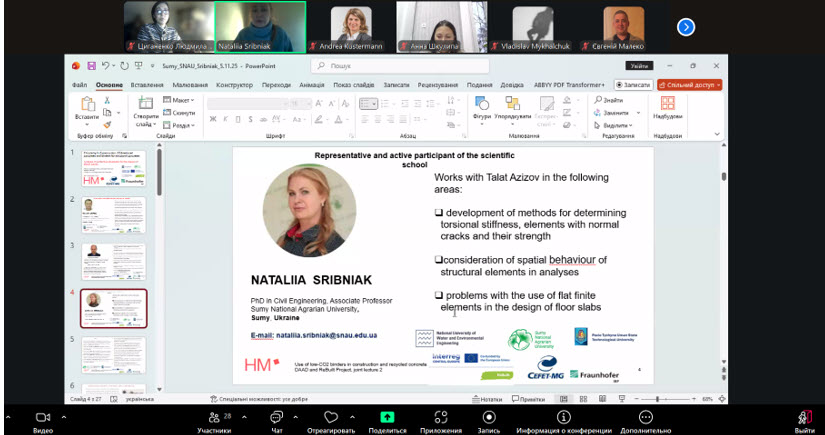Viewport: 825px width, 435px height.
Task: Click the Share access button in PowerPoint
Action: (x=690, y=85)
